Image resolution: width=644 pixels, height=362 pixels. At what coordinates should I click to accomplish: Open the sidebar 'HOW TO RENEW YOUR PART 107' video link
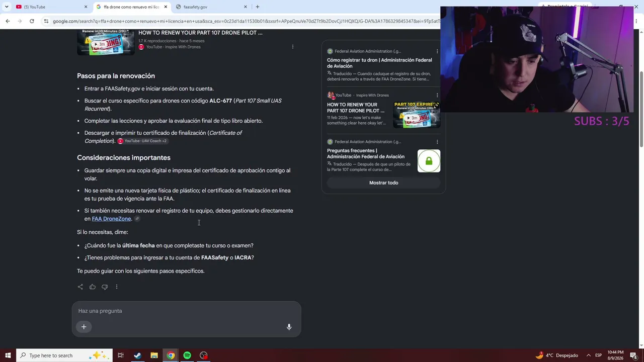[356, 108]
